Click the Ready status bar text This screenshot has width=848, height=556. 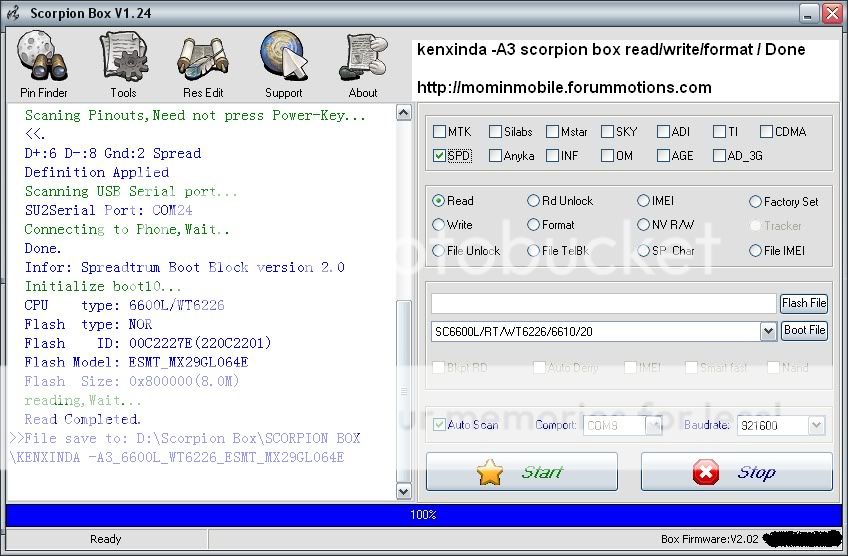click(105, 539)
